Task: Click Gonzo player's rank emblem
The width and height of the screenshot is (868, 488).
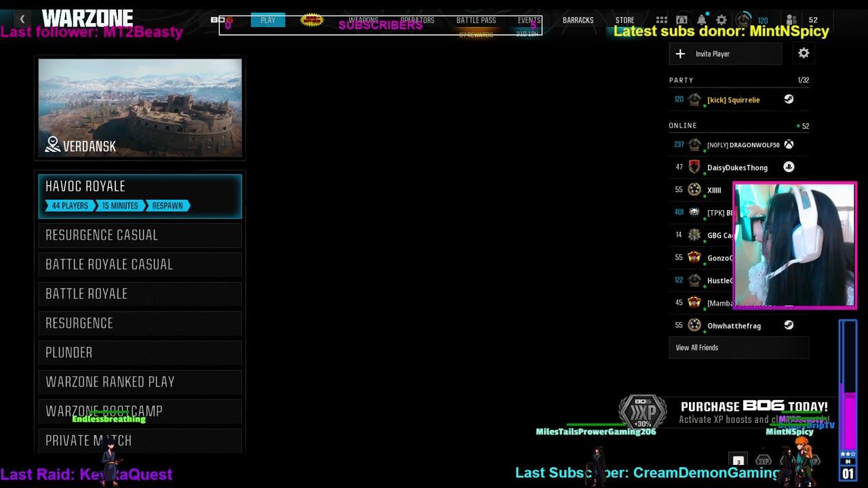Action: point(694,258)
